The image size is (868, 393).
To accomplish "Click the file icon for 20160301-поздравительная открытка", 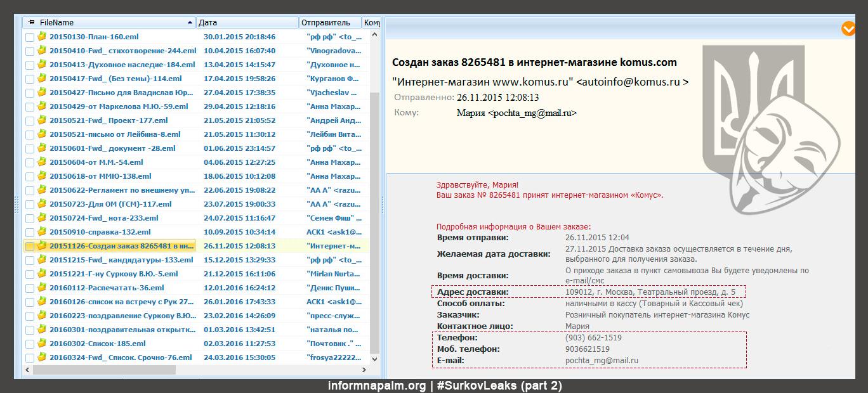I will (x=42, y=329).
